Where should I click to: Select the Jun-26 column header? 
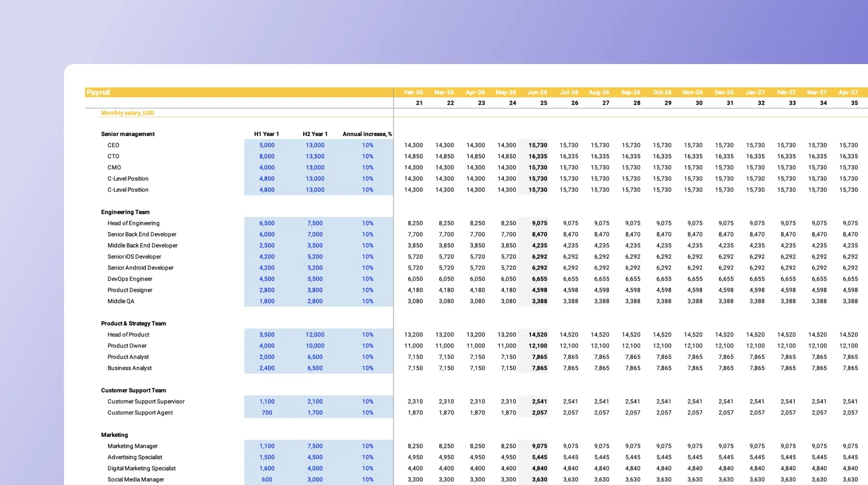pos(537,92)
